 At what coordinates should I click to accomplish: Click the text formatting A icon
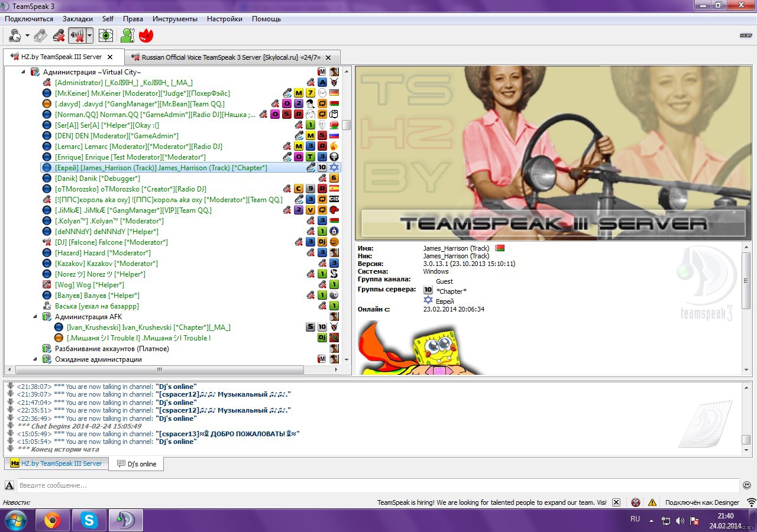pyautogui.click(x=9, y=485)
